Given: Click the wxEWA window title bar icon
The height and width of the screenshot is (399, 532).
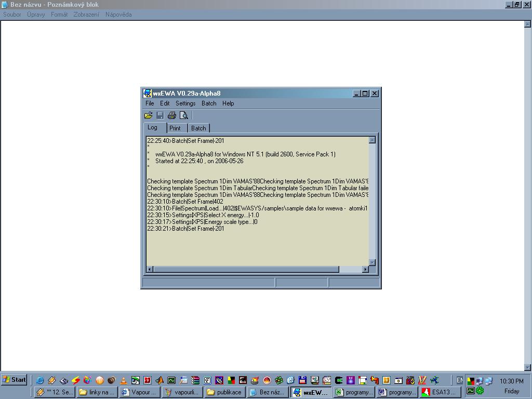Looking at the screenshot, I should [147, 94].
